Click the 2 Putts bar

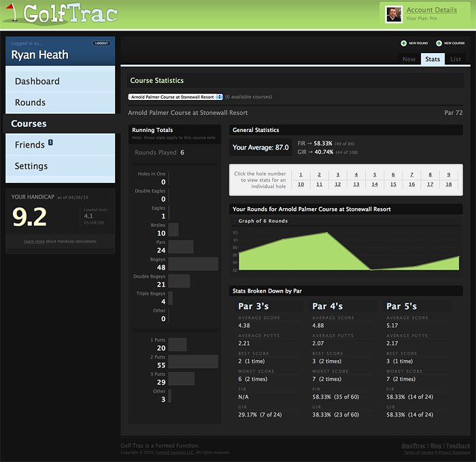pos(193,362)
